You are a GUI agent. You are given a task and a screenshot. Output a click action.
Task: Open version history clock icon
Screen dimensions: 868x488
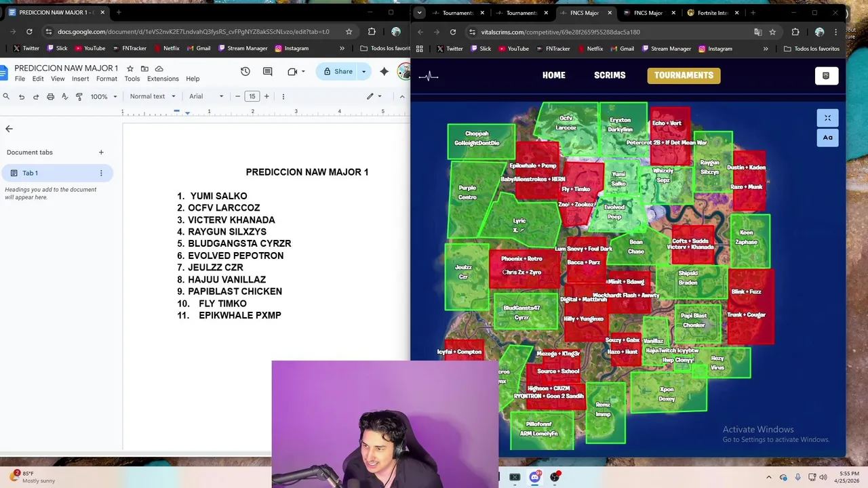[x=245, y=71]
